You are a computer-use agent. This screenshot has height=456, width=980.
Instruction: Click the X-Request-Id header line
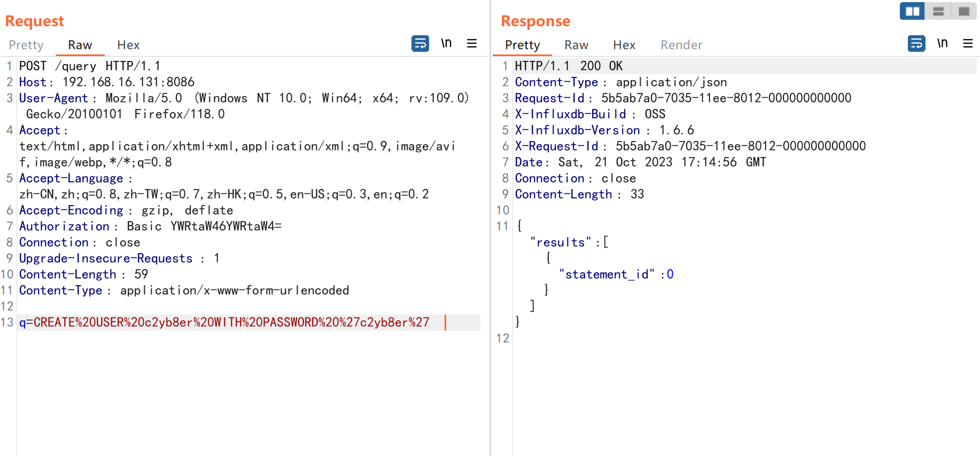(x=690, y=146)
